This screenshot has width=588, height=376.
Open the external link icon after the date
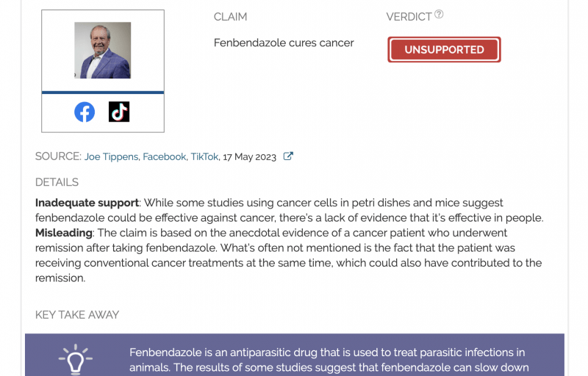tap(288, 156)
